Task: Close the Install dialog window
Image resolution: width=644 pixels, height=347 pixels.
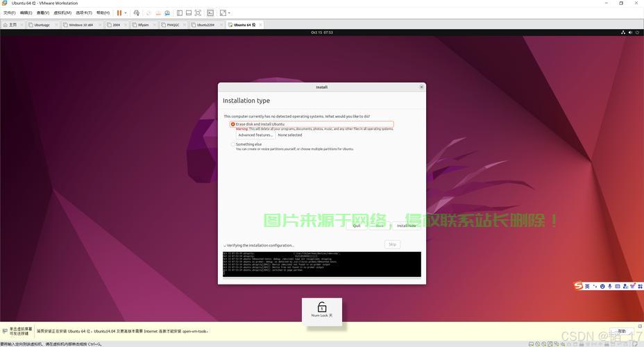Action: 421,87
